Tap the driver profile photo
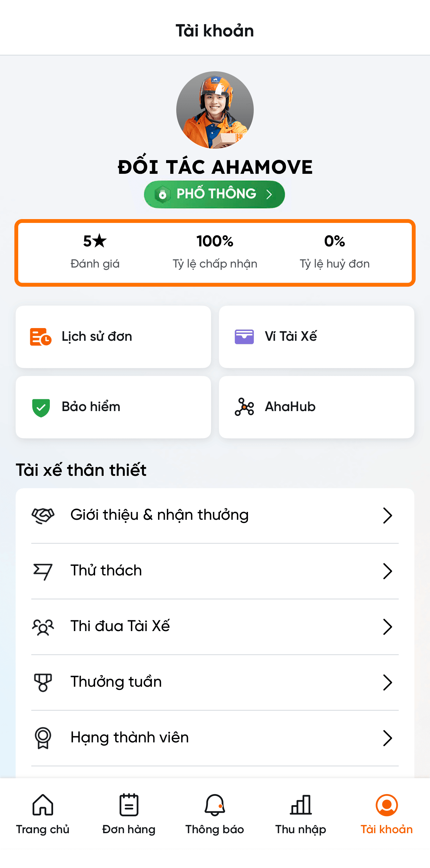Image resolution: width=430 pixels, height=868 pixels. [215, 110]
